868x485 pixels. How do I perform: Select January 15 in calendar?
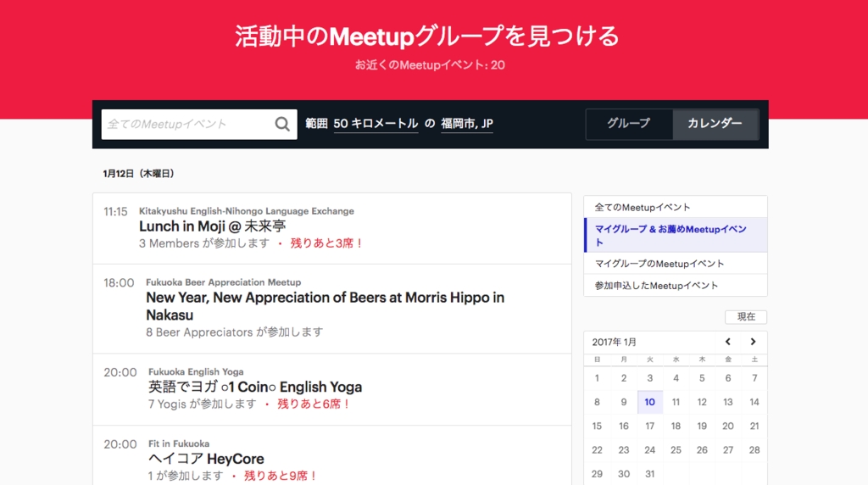(x=597, y=426)
